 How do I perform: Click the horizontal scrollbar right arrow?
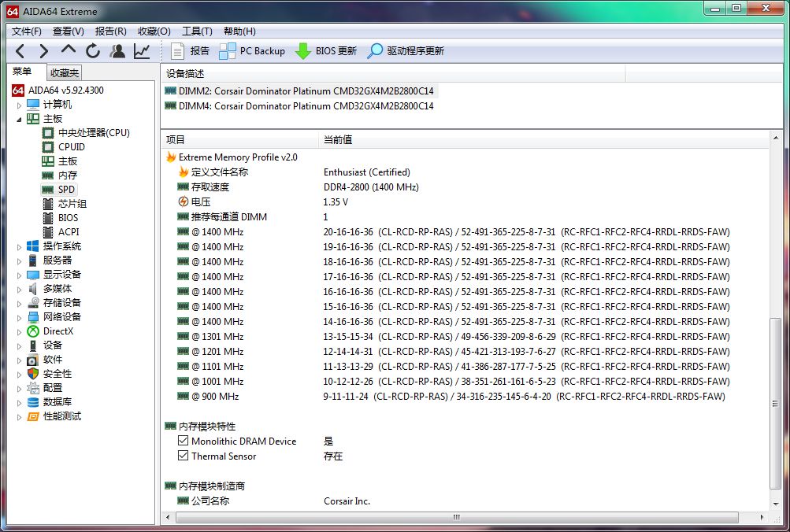point(762,517)
